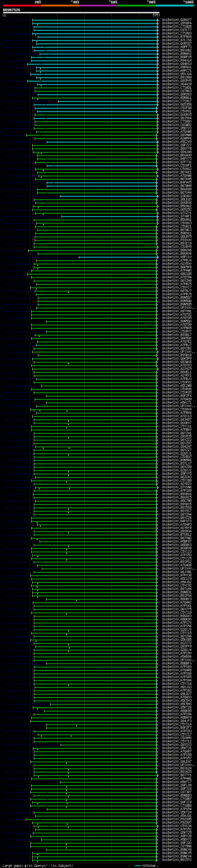The height and width of the screenshot is (868, 197).
Task: Click the cyan alignment bar of UniRef100_C7S917
Action: pos(108,101)
